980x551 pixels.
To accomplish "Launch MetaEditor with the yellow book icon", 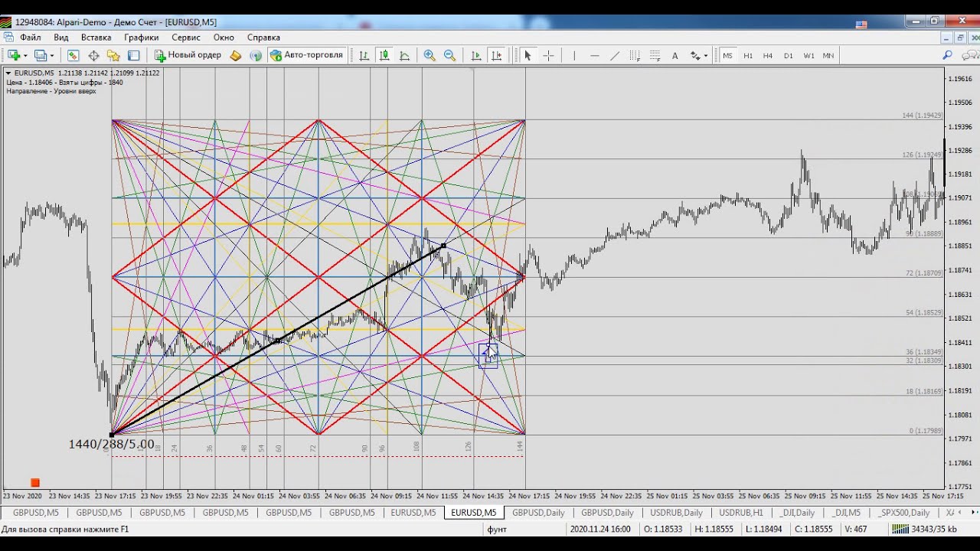I will click(236, 55).
